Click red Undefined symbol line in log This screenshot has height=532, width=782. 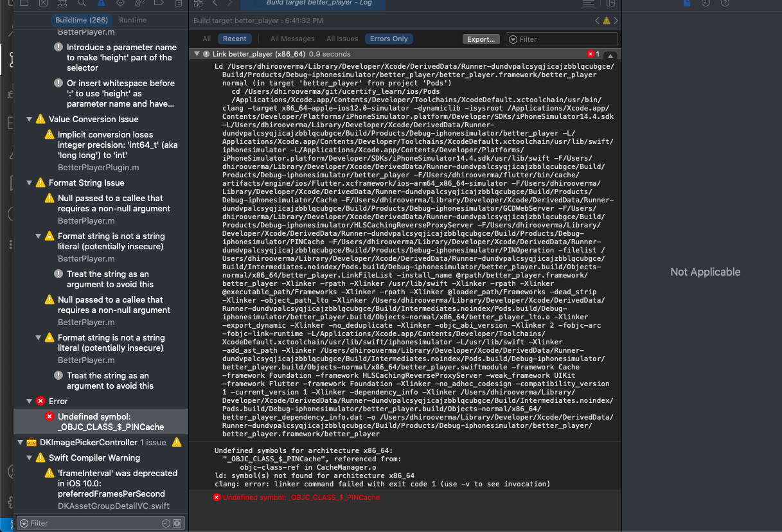301,497
